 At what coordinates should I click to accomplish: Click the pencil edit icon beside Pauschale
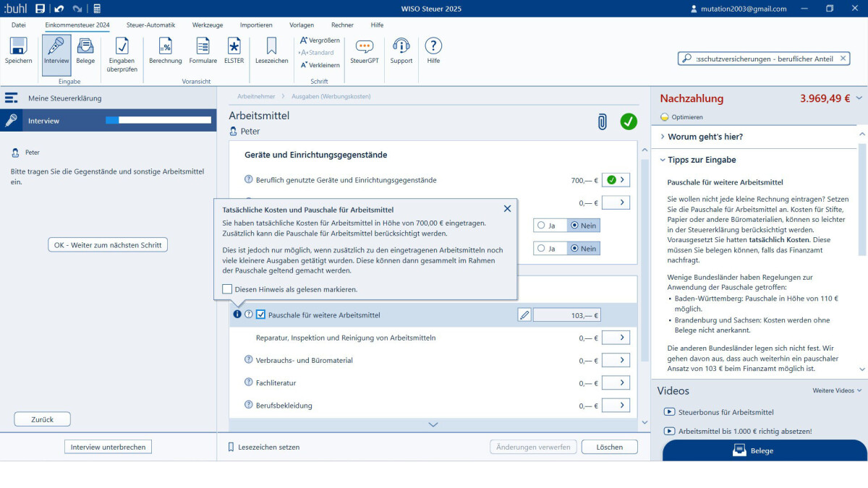(x=524, y=315)
